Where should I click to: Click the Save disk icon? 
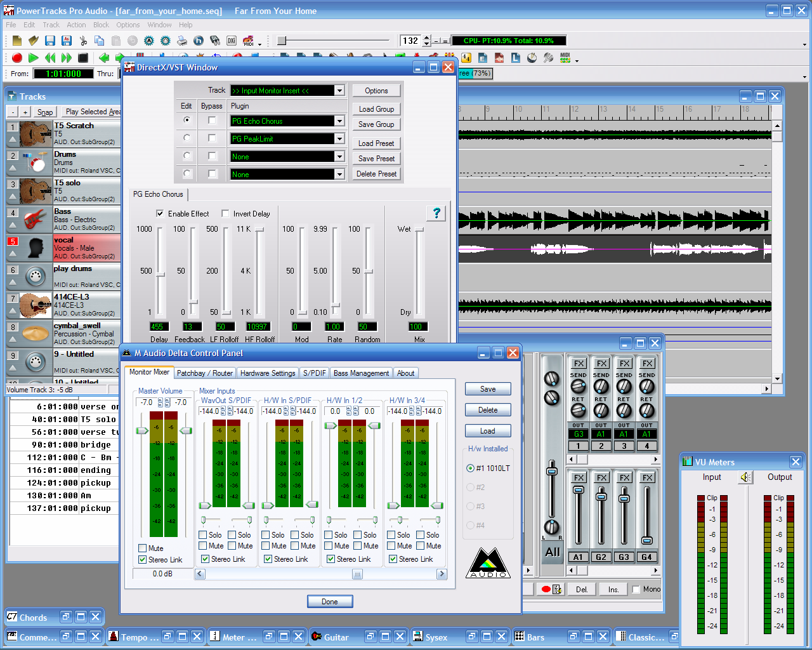tap(50, 41)
